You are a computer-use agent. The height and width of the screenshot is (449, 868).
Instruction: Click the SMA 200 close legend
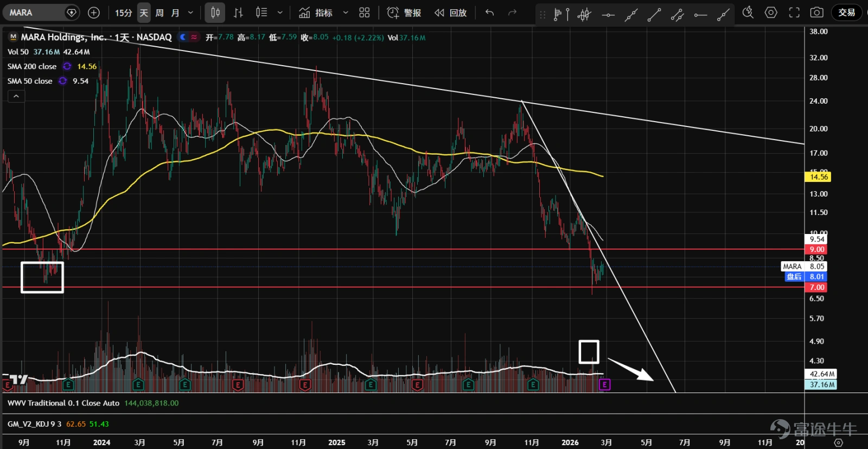coord(32,67)
